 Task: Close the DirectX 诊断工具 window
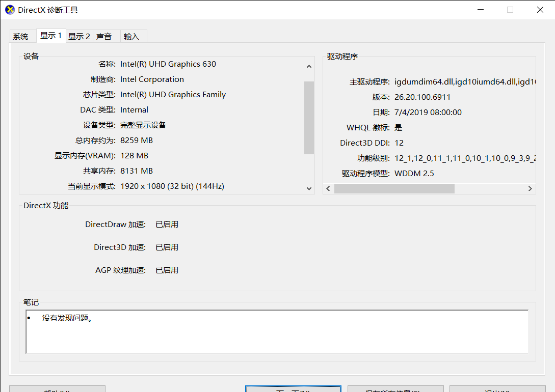(x=540, y=10)
